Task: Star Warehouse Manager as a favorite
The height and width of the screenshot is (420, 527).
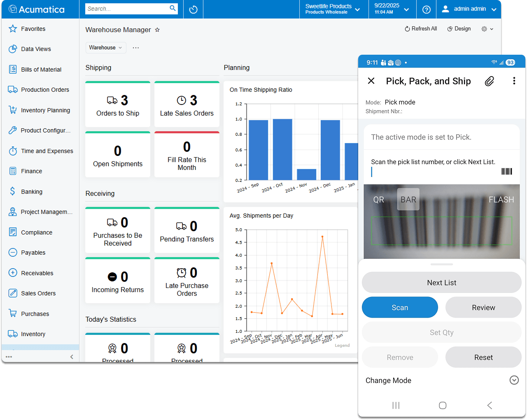Action: pyautogui.click(x=157, y=30)
